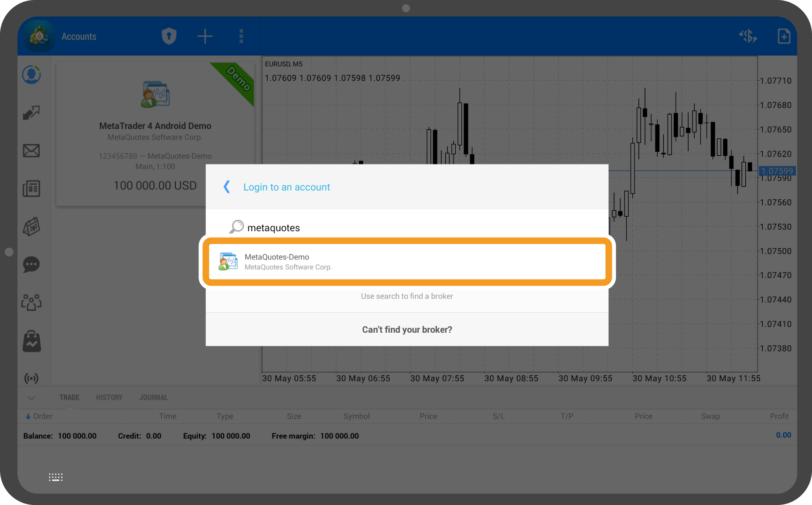Switch to the HISTORY tab
Viewport: 812px width, 505px height.
109,397
